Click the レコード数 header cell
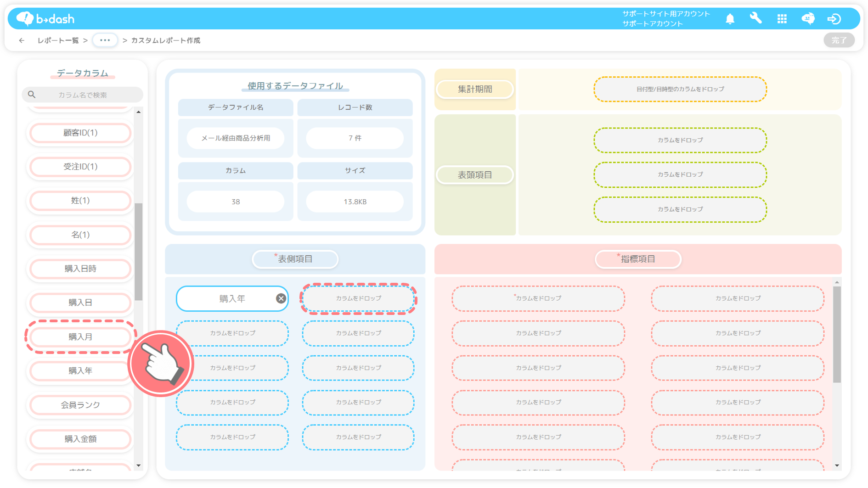This screenshot has width=868, height=488. (355, 107)
